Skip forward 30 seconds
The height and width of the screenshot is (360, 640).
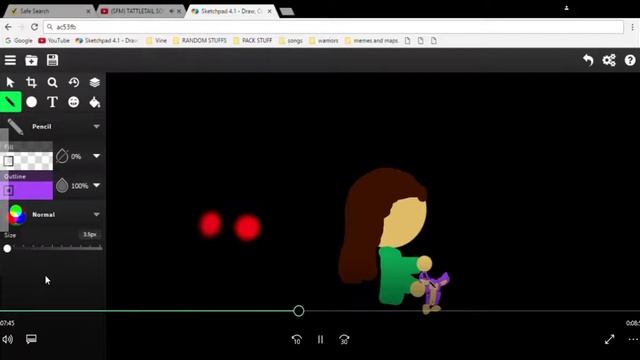344,340
